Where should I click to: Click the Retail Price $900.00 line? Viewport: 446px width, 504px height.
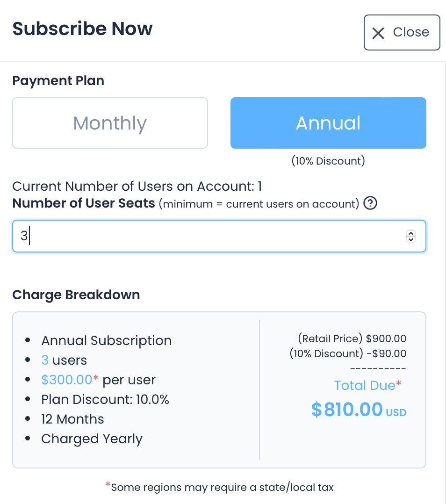tap(353, 338)
